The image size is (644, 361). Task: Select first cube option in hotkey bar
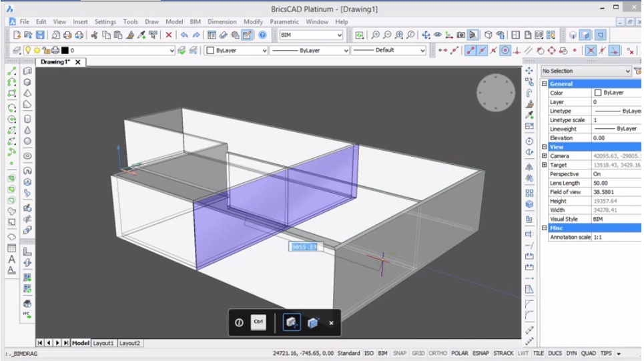[291, 322]
